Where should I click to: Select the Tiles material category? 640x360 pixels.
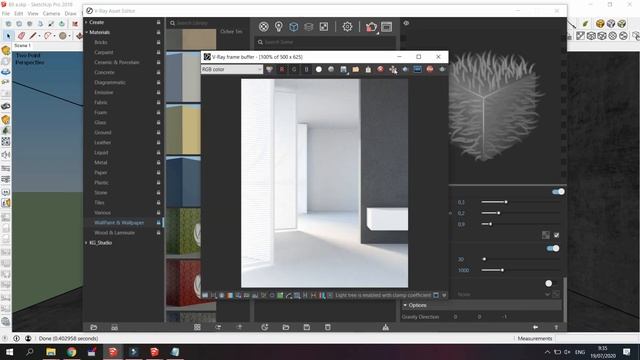coord(99,202)
